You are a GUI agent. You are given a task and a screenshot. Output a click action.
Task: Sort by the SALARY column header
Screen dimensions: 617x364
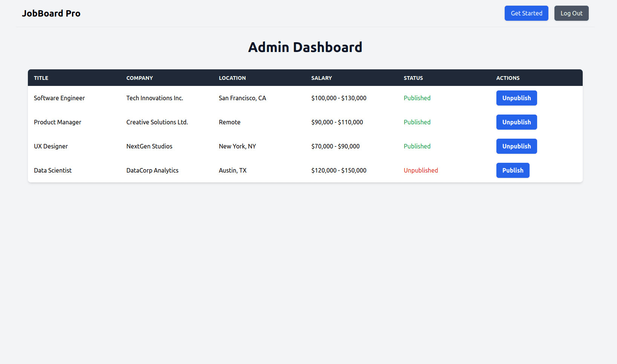[322, 78]
